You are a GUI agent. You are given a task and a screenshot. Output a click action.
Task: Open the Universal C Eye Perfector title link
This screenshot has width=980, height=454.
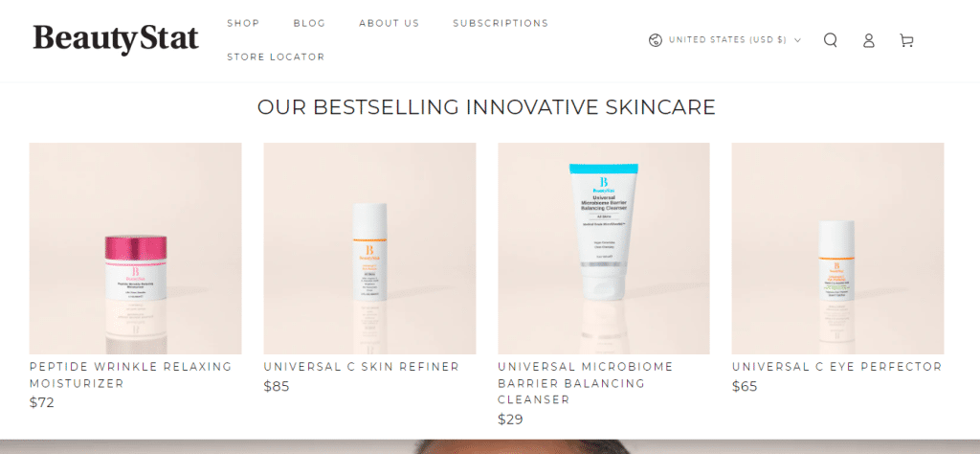[x=836, y=367]
